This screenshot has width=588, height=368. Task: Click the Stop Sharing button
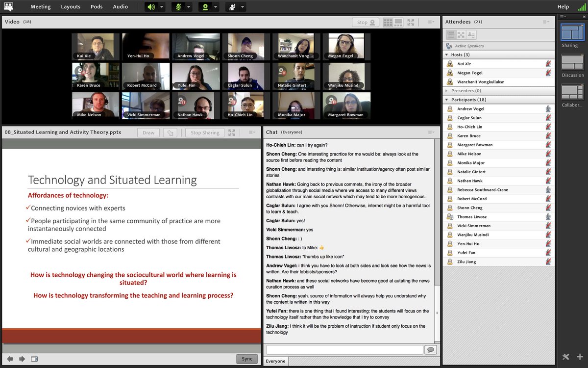click(x=204, y=132)
